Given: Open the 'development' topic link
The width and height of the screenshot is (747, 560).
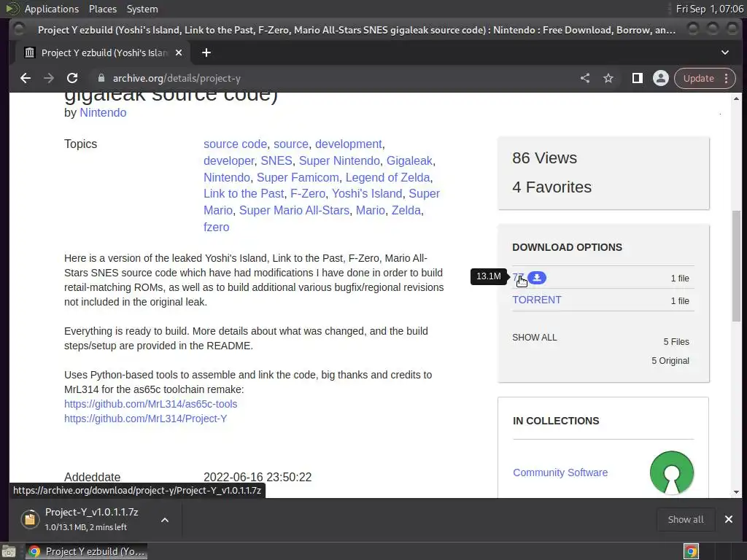Looking at the screenshot, I should point(348,144).
